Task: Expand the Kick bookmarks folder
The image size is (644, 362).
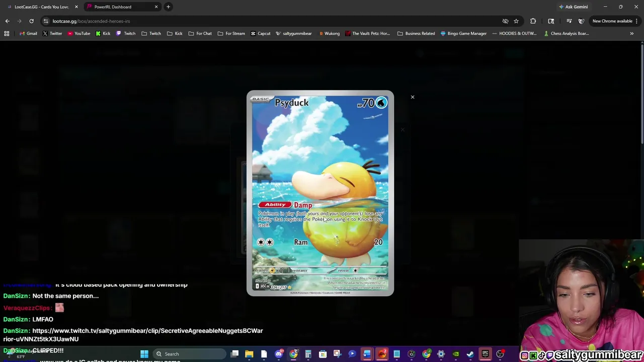Action: click(175, 34)
